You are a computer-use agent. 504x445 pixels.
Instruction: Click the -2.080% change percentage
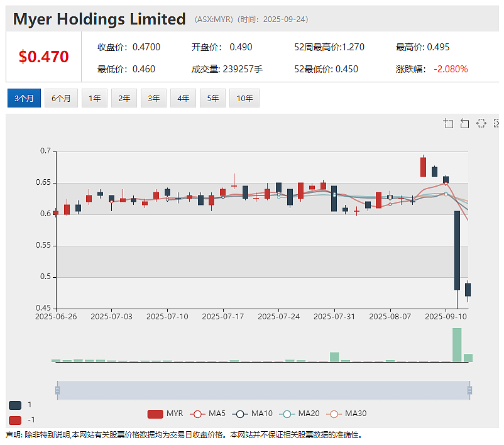click(451, 69)
